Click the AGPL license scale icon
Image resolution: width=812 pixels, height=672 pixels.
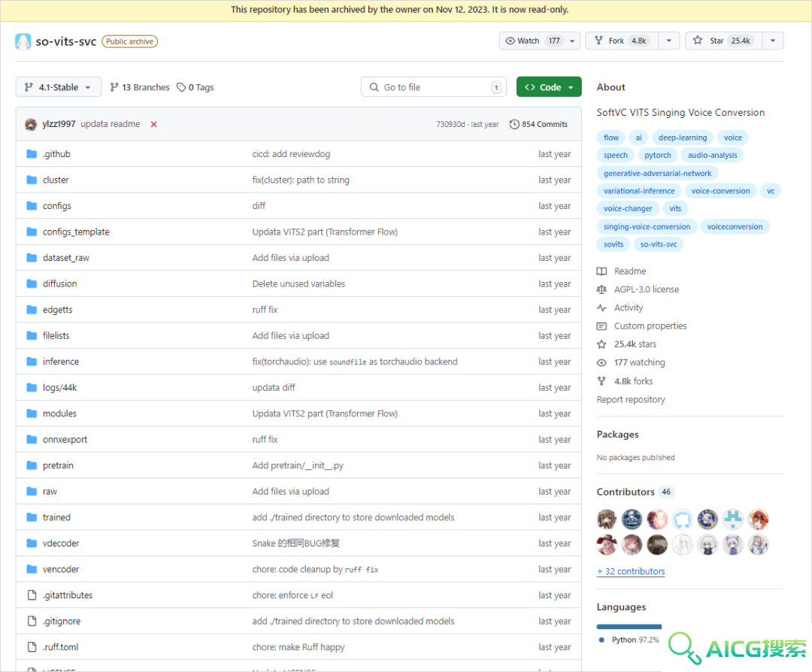tap(601, 289)
